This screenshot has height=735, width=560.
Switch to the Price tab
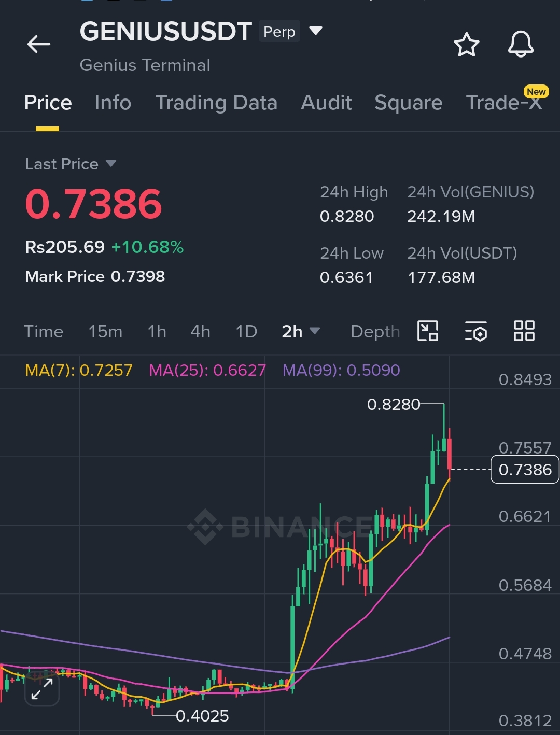coord(48,103)
